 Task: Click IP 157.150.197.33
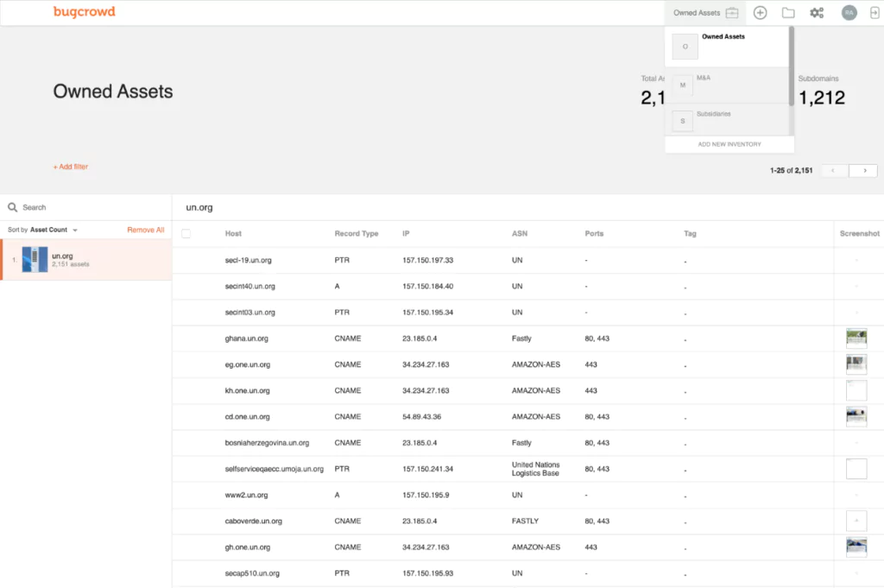(427, 261)
